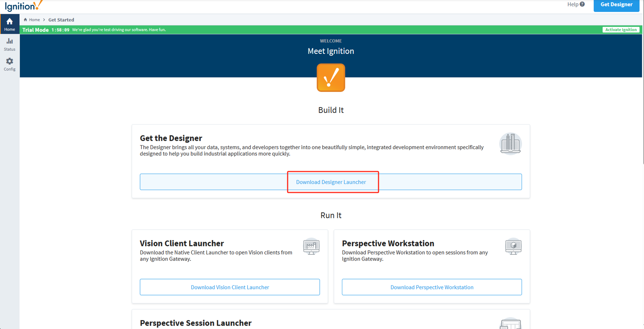Go to Home via breadcrumb link
Screen dimensions: 644x329
(34, 20)
